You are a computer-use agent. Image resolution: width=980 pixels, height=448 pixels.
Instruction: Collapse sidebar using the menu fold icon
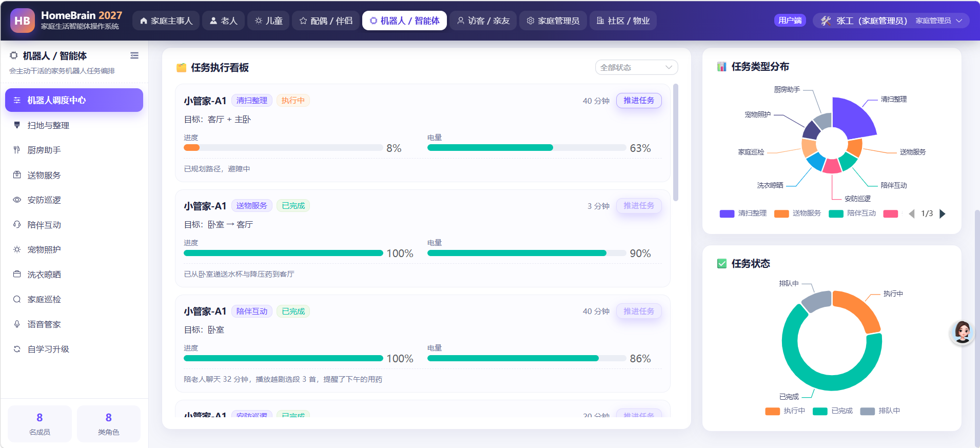coord(134,55)
